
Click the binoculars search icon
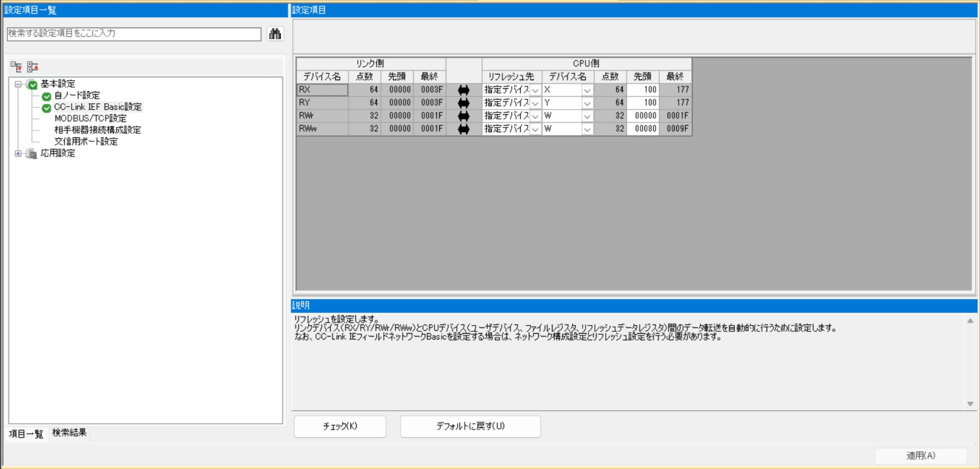click(x=275, y=34)
